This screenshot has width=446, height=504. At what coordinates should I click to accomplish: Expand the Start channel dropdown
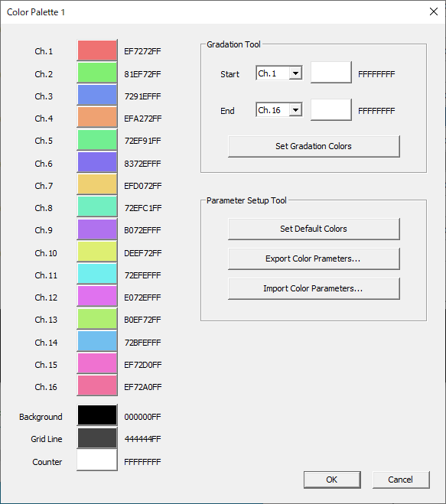point(279,73)
